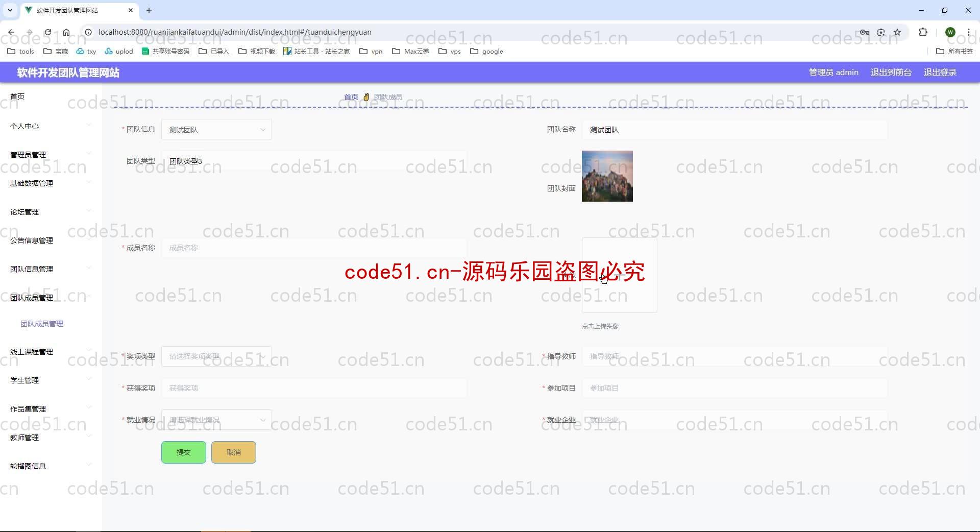
Task: Expand 团队信息管理 sidebar menu
Action: [51, 269]
